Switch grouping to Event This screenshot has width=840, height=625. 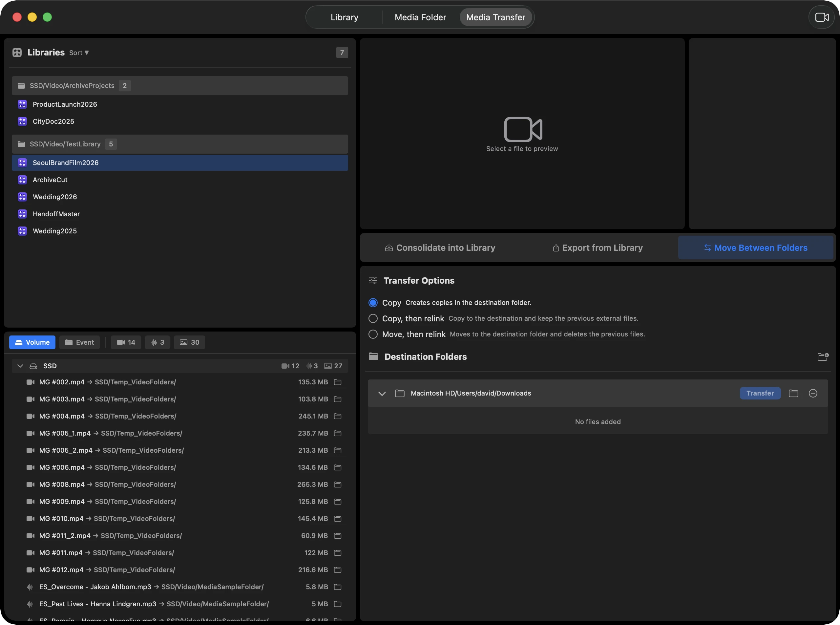click(79, 342)
